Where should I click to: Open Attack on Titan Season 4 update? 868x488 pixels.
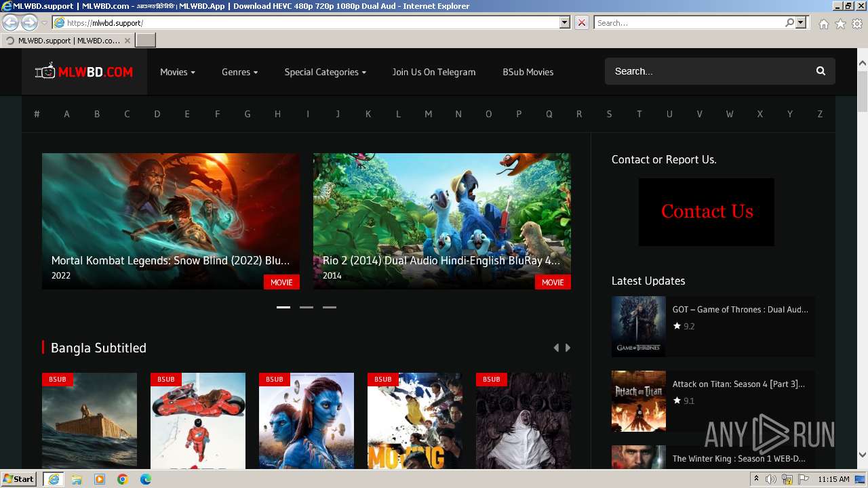click(739, 384)
